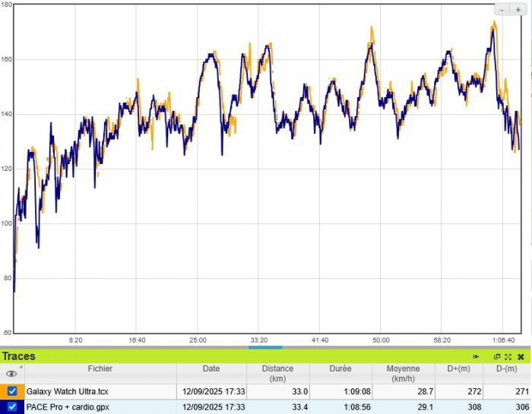Zoom in the chart with plus button

518,10
